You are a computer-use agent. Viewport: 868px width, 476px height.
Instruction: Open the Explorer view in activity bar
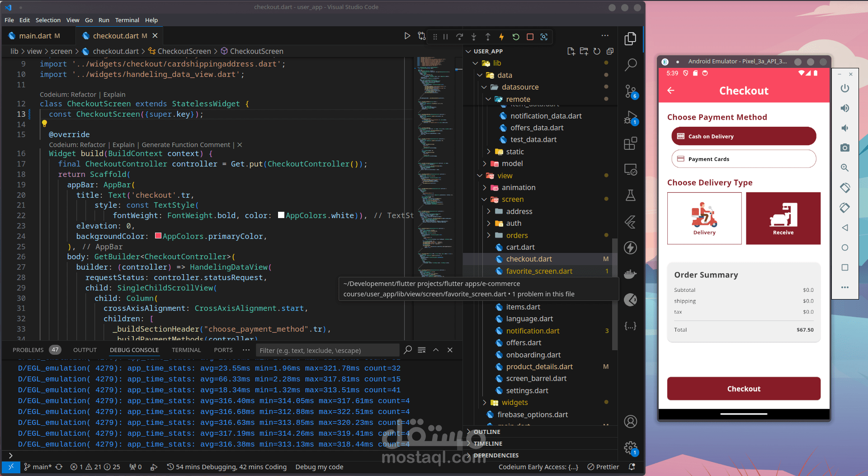click(630, 39)
